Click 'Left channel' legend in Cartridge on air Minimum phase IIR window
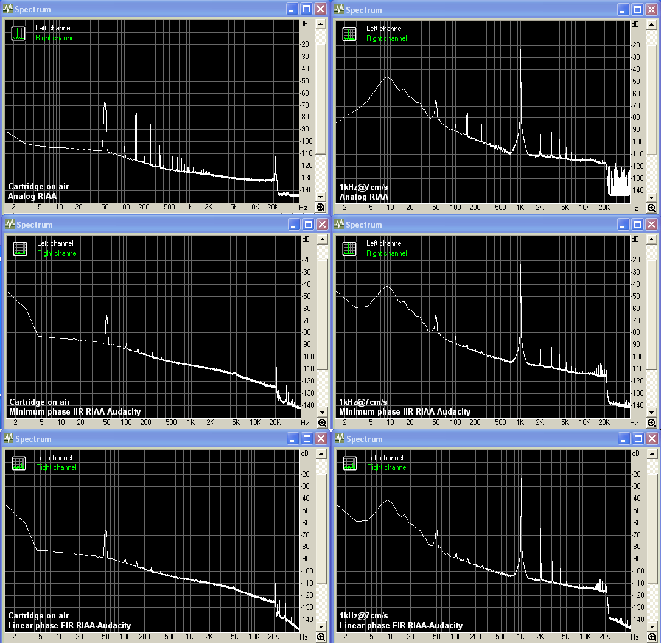Image resolution: width=661 pixels, height=644 pixels. coord(55,243)
